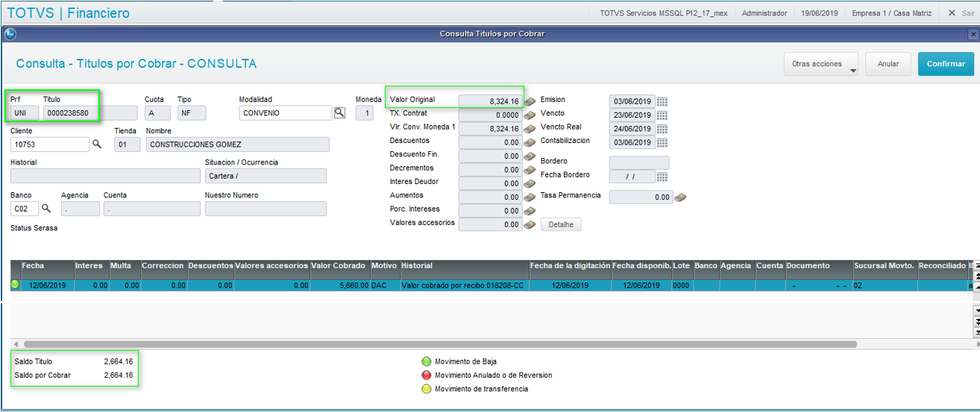Click the search magnifier next to Cliente
Screen dimensions: 980x412
pos(96,144)
